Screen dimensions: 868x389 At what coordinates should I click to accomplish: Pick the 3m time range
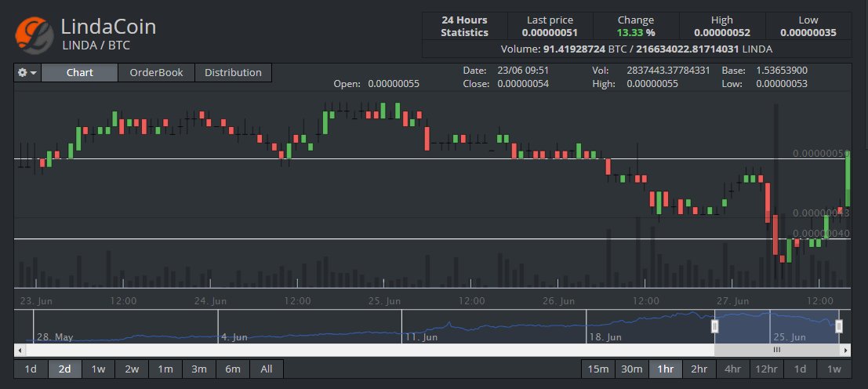198,369
